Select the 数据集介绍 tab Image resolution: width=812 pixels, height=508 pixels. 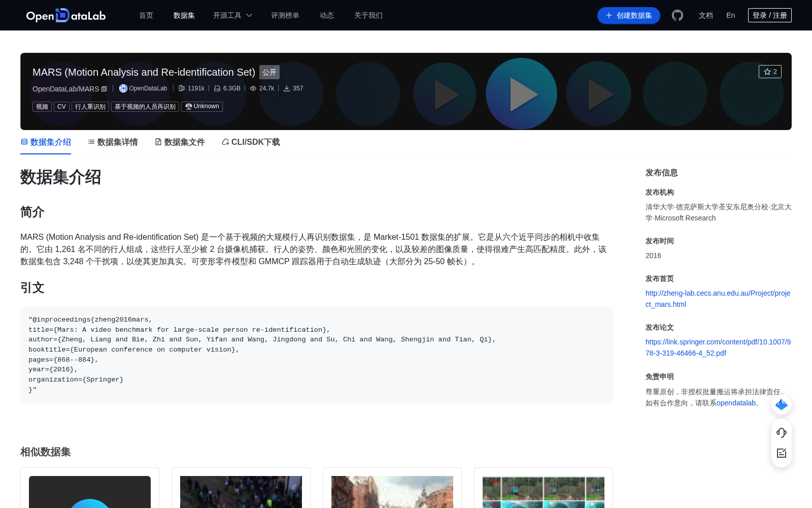(x=46, y=142)
